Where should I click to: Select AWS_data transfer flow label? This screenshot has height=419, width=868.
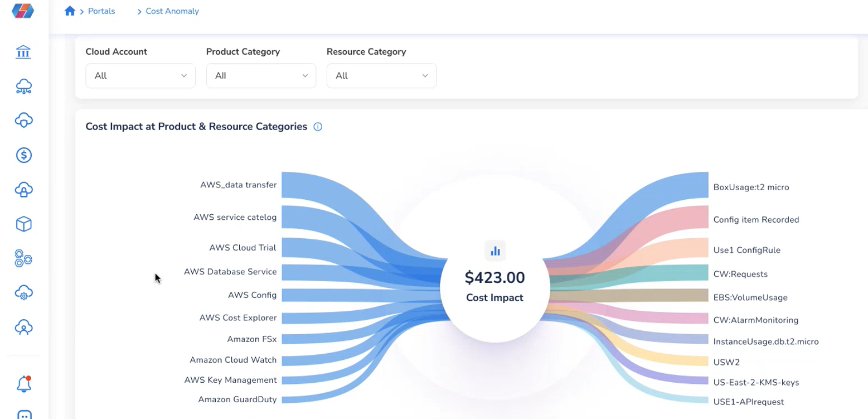tap(239, 185)
